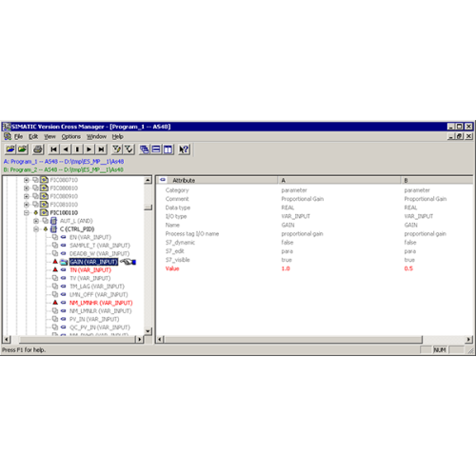Open the Window menu
The image size is (476, 476).
pyautogui.click(x=97, y=136)
